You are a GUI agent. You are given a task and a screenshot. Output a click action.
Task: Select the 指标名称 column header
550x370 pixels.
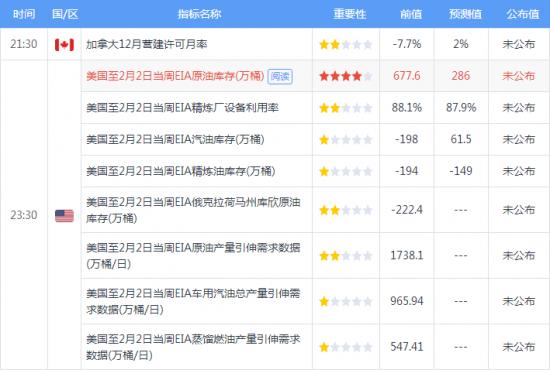199,14
